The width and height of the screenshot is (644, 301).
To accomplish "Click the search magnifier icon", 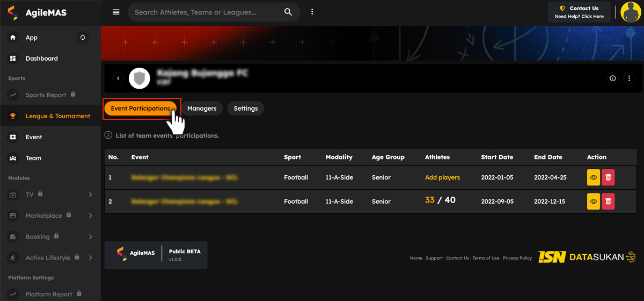I will coord(288,12).
